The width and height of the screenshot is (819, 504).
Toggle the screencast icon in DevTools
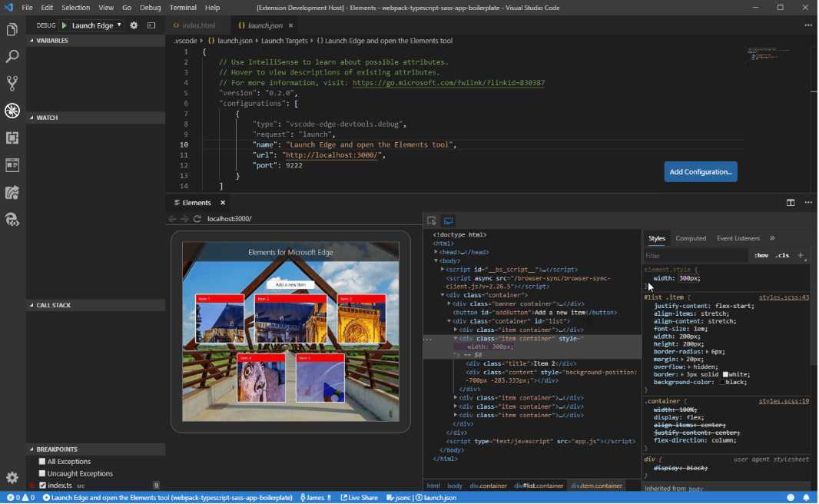448,221
